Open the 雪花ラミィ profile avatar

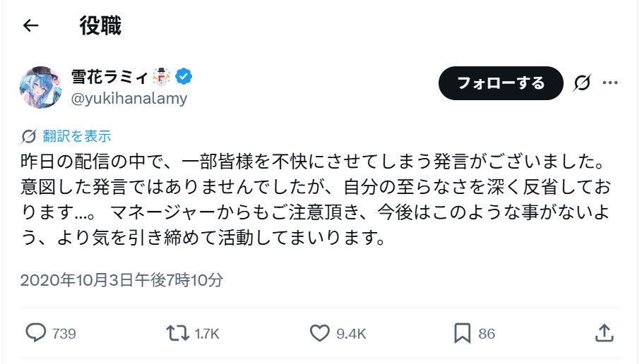click(x=41, y=88)
